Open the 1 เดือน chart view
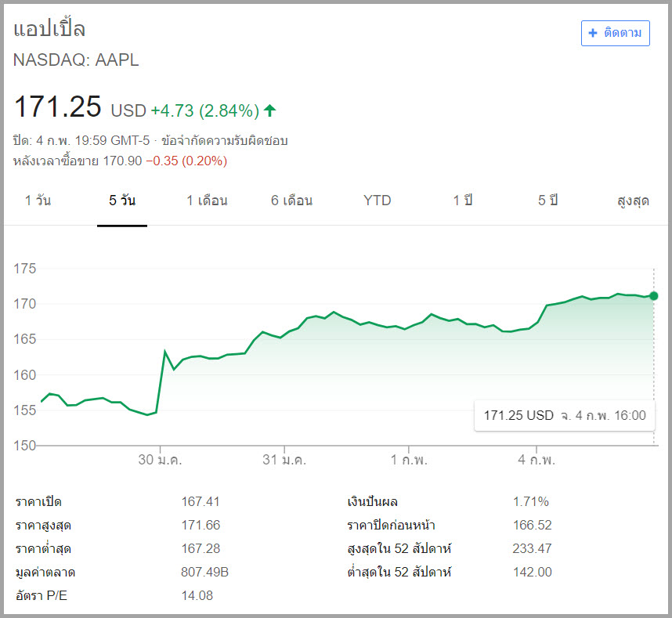Viewport: 672px width, 618px height. tap(207, 201)
